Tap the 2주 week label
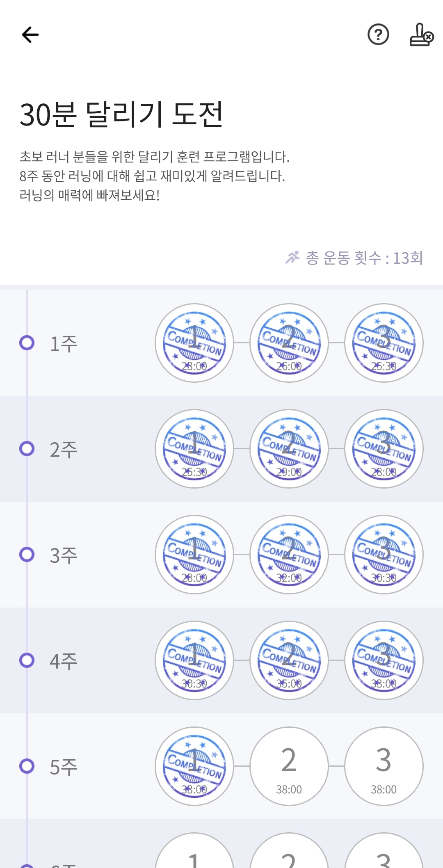The height and width of the screenshot is (868, 443). 64,450
